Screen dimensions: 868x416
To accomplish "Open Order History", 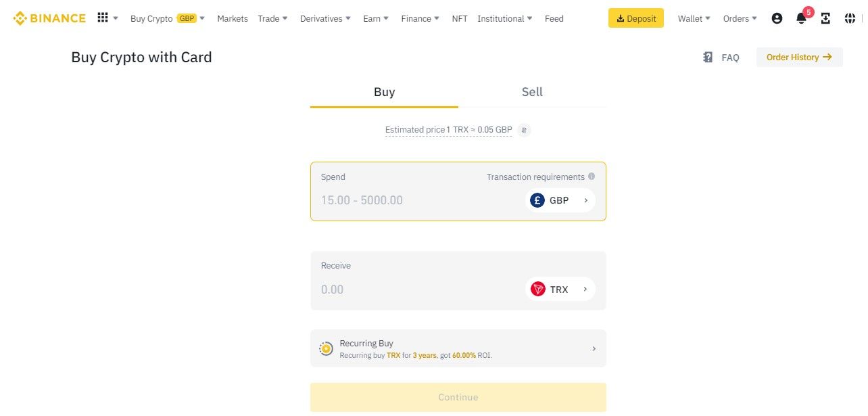I will click(799, 57).
